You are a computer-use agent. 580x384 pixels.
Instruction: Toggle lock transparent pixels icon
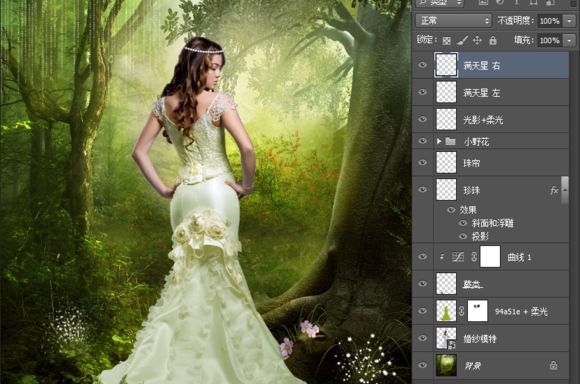tap(446, 40)
